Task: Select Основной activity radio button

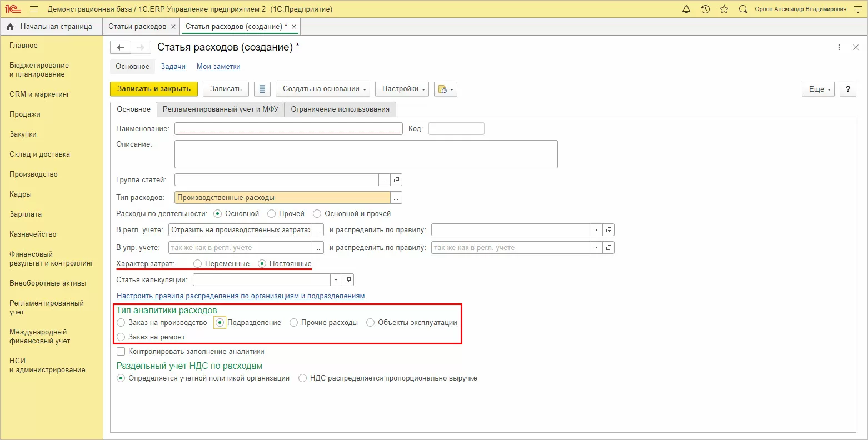Action: (x=218, y=214)
